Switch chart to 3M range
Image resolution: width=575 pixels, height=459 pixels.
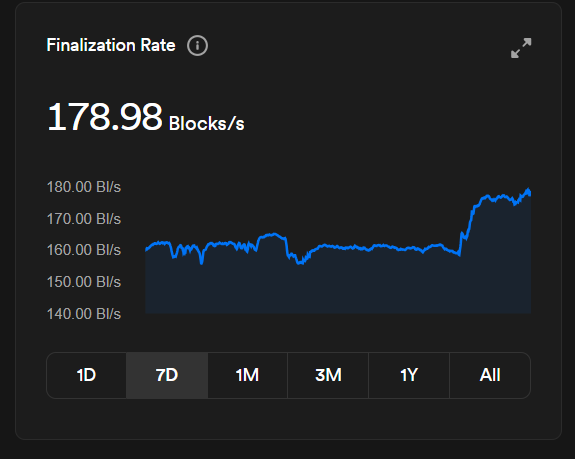coord(328,375)
